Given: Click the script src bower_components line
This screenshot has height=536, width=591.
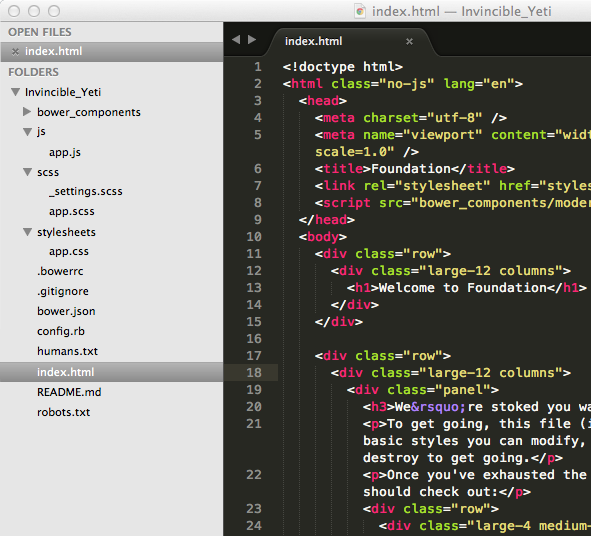Looking at the screenshot, I should click(x=453, y=203).
